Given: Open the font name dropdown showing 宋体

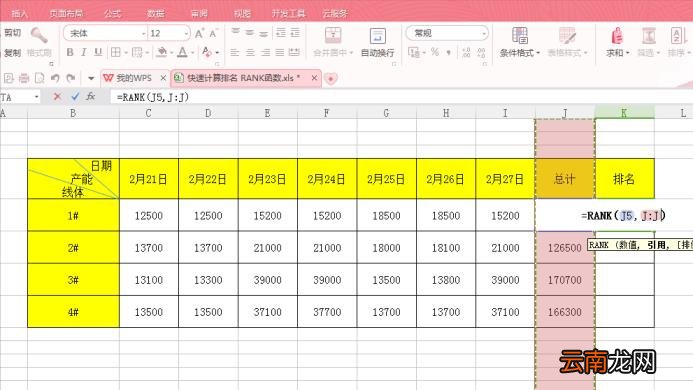Looking at the screenshot, I should 105,33.
